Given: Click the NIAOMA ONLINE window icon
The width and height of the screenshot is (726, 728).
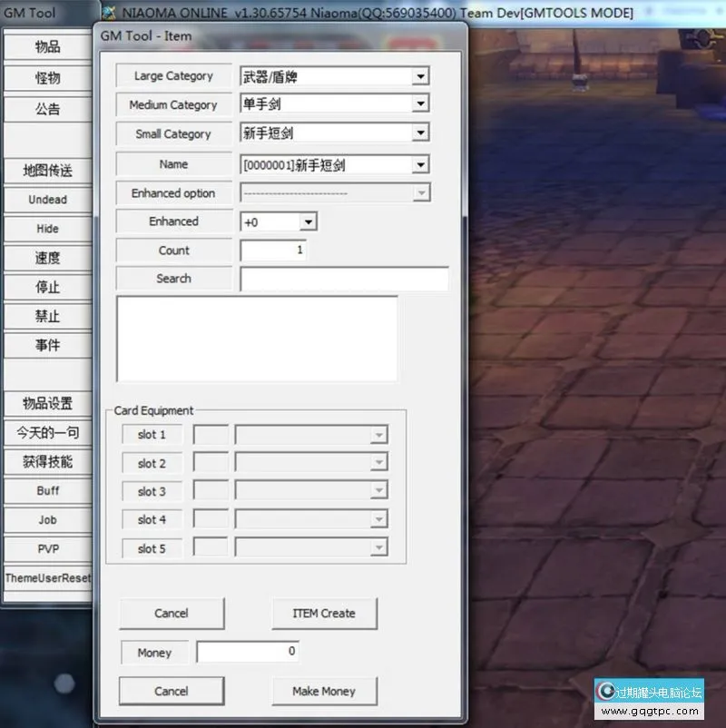Looking at the screenshot, I should coord(111,12).
